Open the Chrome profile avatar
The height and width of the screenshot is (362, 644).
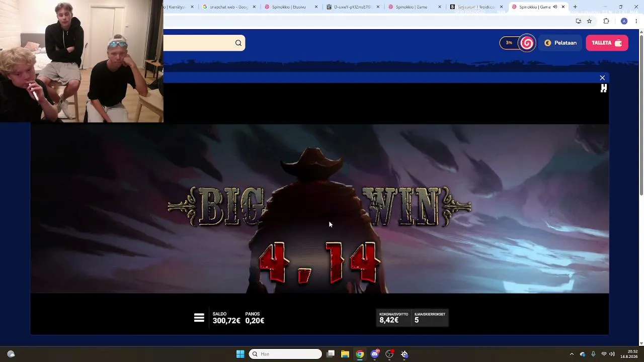click(x=624, y=21)
